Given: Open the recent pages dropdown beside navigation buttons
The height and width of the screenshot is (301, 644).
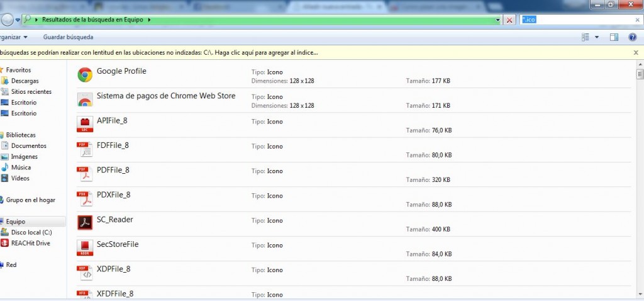Looking at the screenshot, I should point(18,20).
